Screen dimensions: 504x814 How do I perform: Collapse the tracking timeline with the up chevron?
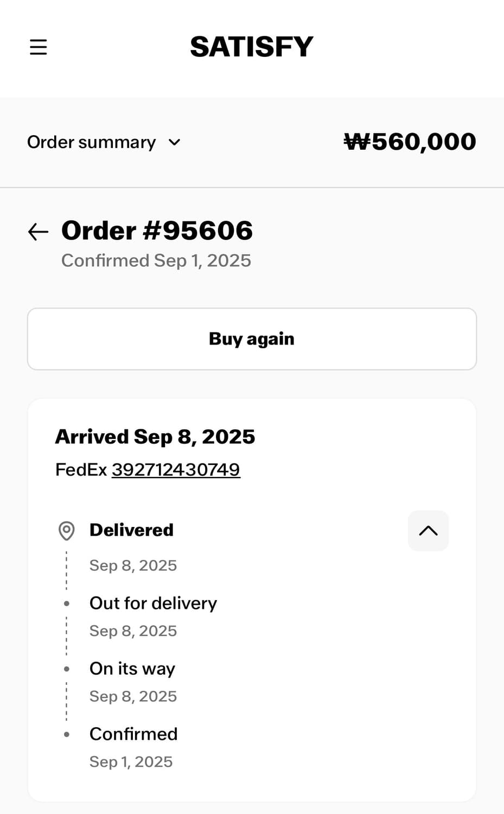click(428, 531)
